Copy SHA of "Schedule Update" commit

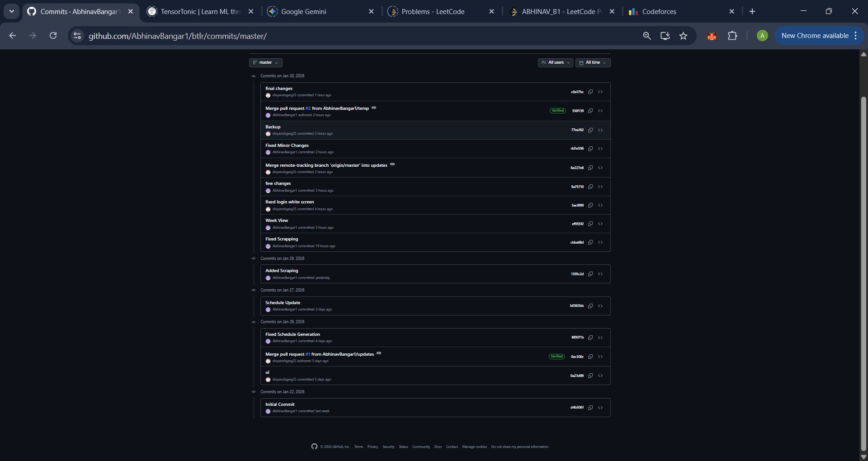click(590, 306)
